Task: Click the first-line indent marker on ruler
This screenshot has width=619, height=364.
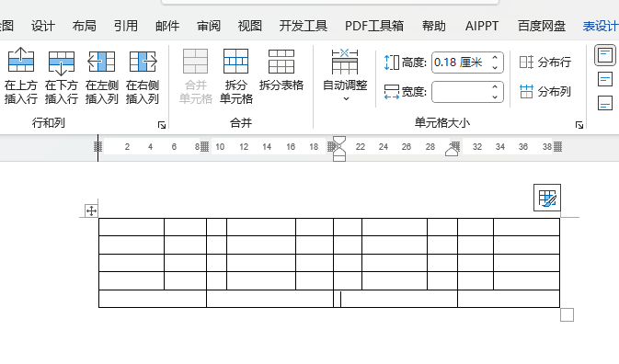Action: click(339, 141)
